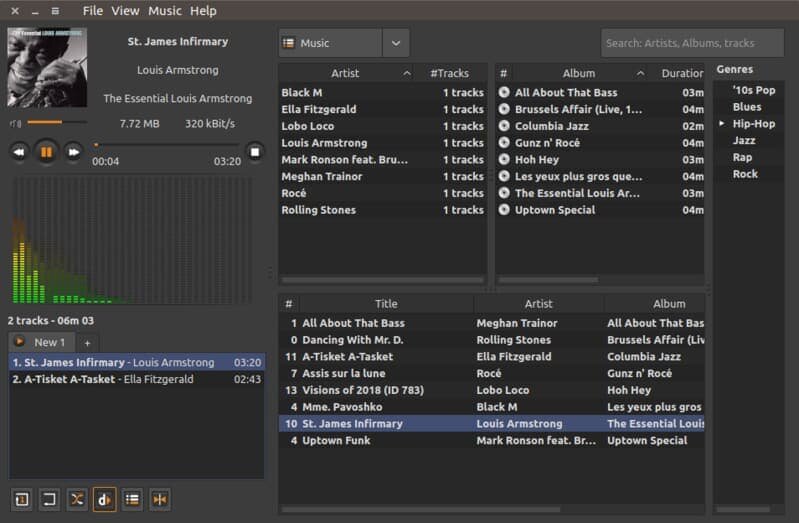799x523 pixels.
Task: Add a new playlist tab with plus button
Action: click(88, 343)
